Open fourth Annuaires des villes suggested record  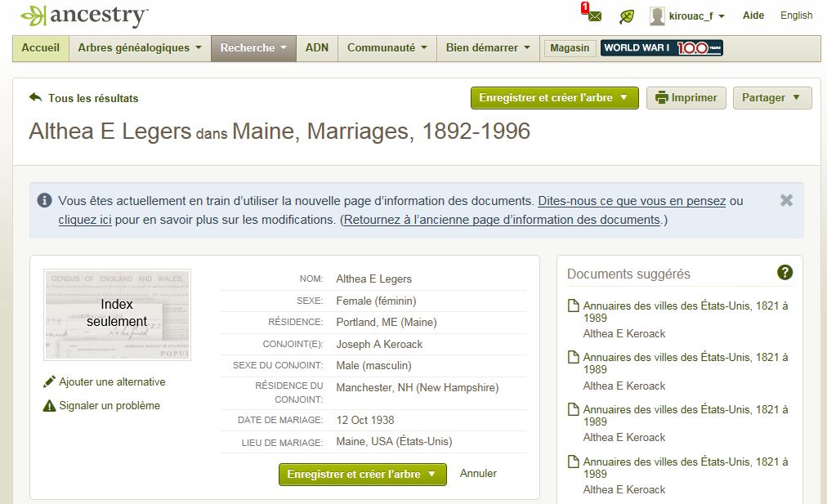[685, 467]
